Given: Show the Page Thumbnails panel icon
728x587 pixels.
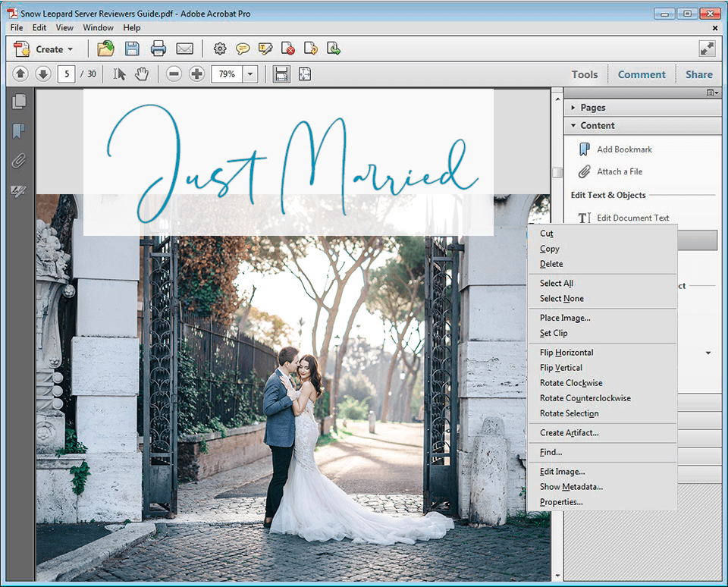Looking at the screenshot, I should (19, 101).
